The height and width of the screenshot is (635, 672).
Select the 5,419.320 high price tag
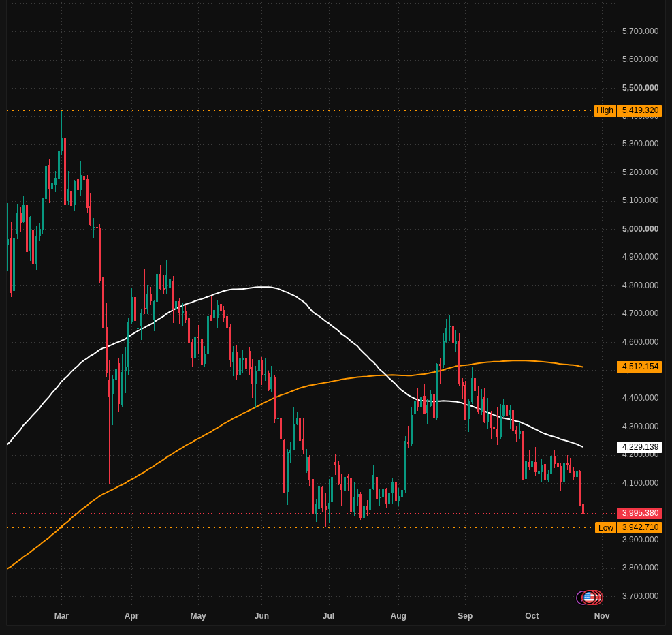pos(640,110)
